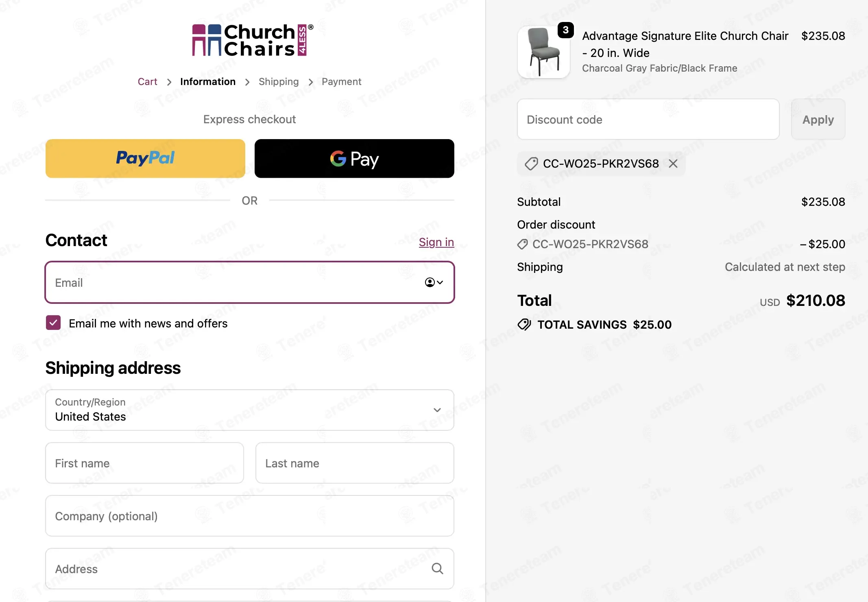This screenshot has width=868, height=602.
Task: Select the Payment breadcrumb step
Action: tap(341, 82)
